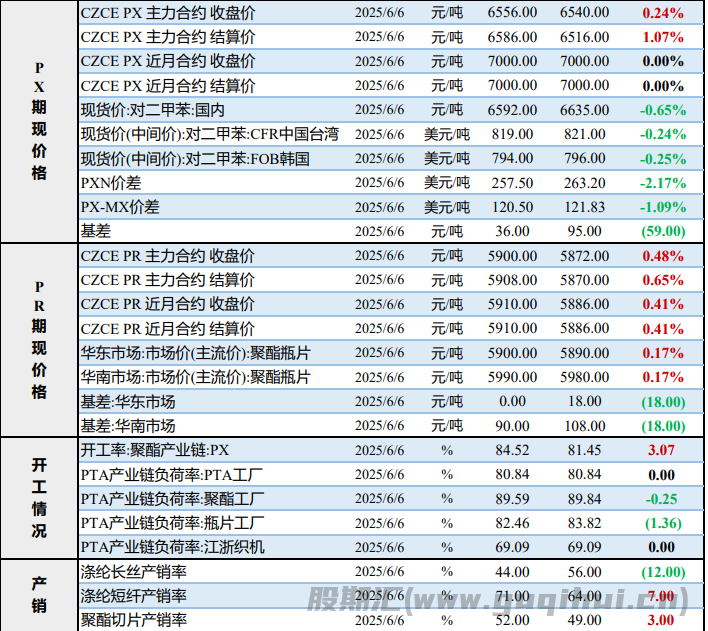The height and width of the screenshot is (631, 708).
Task: Click the 涤纶长丝产销率 row label
Action: [x=133, y=572]
